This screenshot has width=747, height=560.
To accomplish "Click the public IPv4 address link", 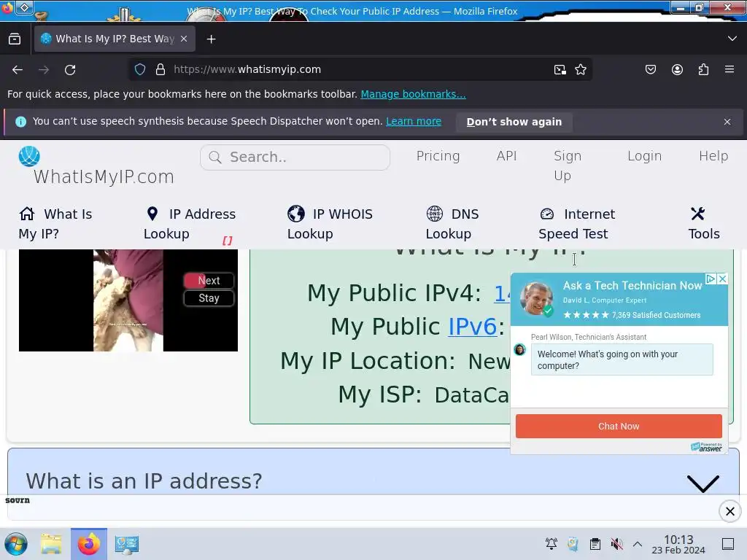I will (x=502, y=293).
